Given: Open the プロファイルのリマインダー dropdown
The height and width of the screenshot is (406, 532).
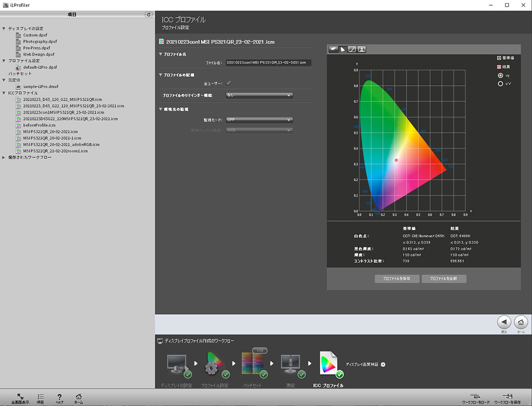Looking at the screenshot, I should [x=259, y=96].
